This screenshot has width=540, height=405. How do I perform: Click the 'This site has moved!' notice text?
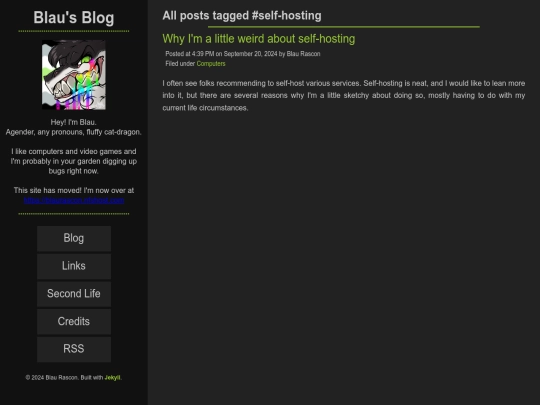[x=74, y=190]
